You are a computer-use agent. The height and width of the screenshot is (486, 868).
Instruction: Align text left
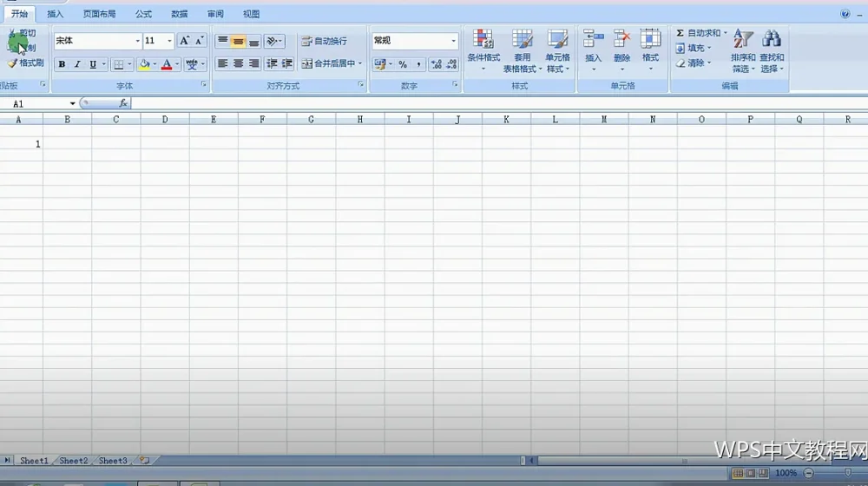click(222, 63)
